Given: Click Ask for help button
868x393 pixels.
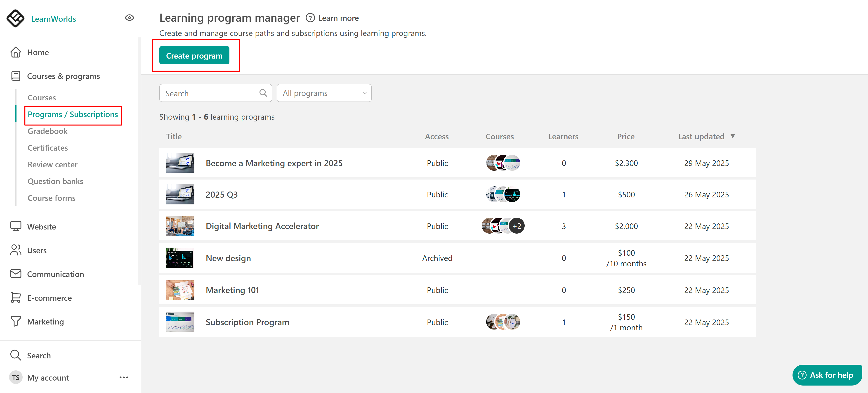Looking at the screenshot, I should [827, 375].
